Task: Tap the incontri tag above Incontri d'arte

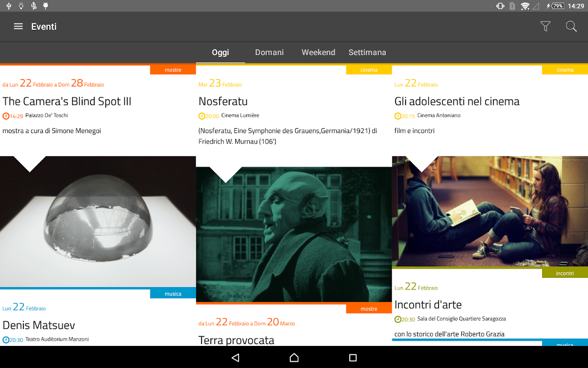Action: pos(565,273)
